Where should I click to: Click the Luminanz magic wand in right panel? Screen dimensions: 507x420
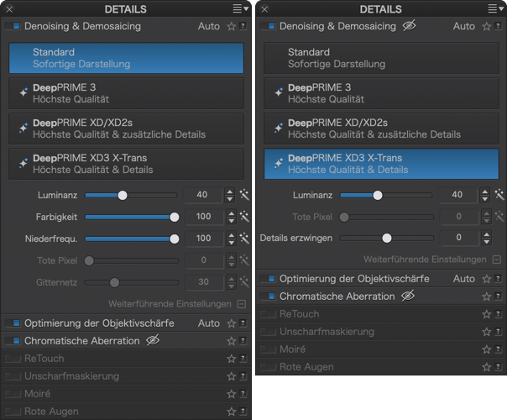(499, 195)
